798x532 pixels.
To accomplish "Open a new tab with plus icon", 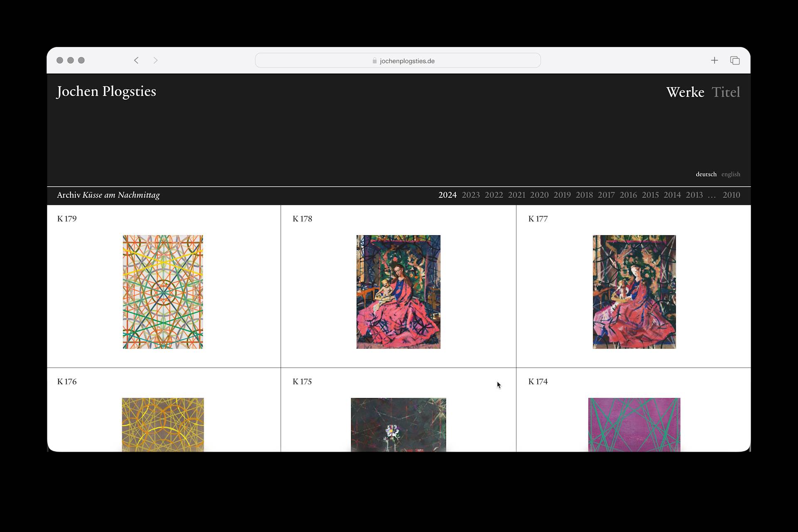I will click(x=714, y=60).
